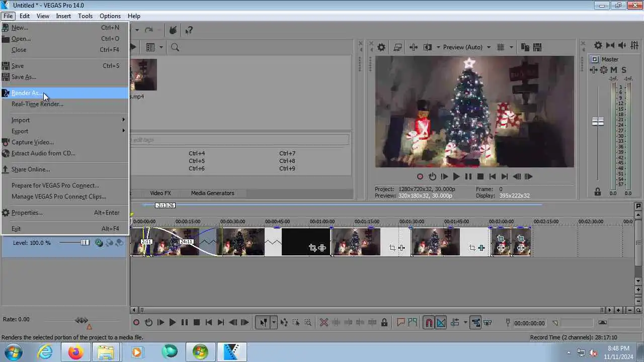The width and height of the screenshot is (644, 362).
Task: Open Mixing Console sliders icon
Action: (x=634, y=45)
